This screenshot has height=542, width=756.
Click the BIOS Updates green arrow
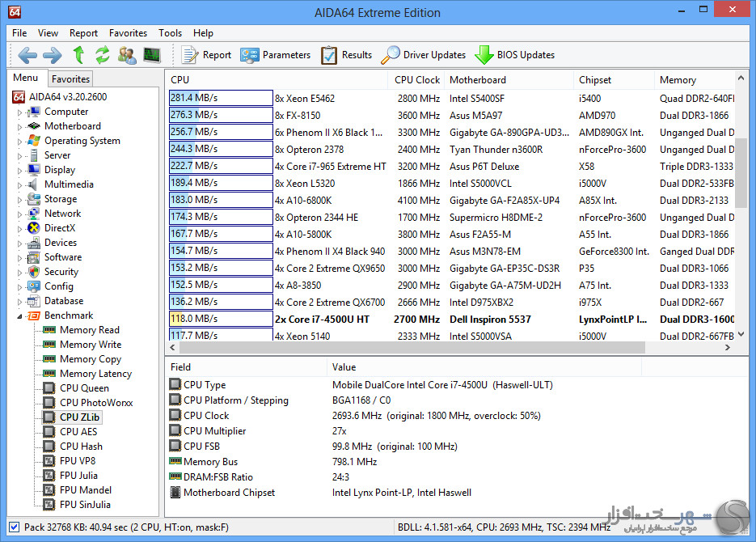[484, 55]
